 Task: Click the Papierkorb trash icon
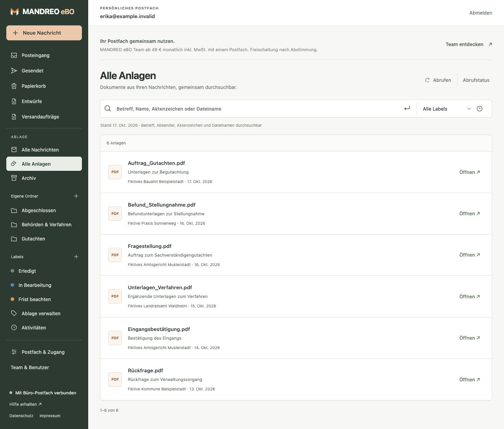pos(14,86)
